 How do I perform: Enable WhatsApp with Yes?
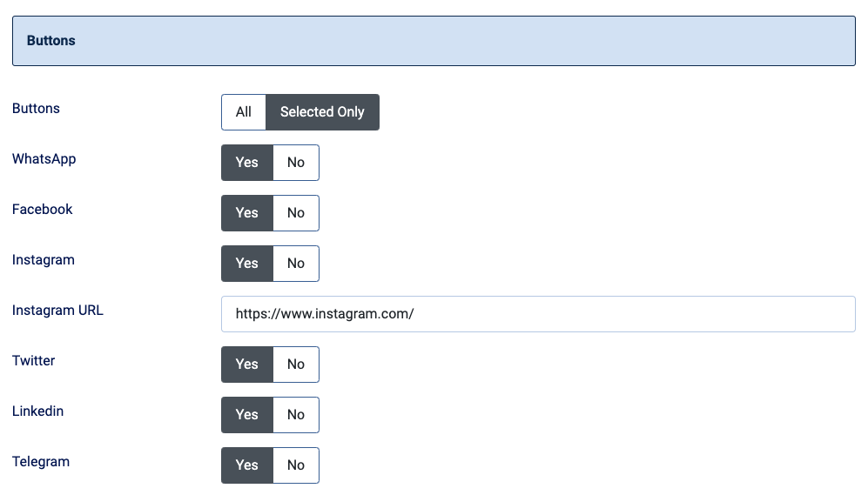(x=247, y=163)
